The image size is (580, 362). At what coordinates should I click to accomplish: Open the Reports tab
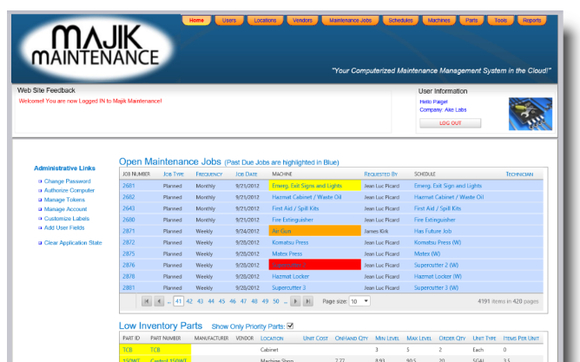(x=532, y=20)
